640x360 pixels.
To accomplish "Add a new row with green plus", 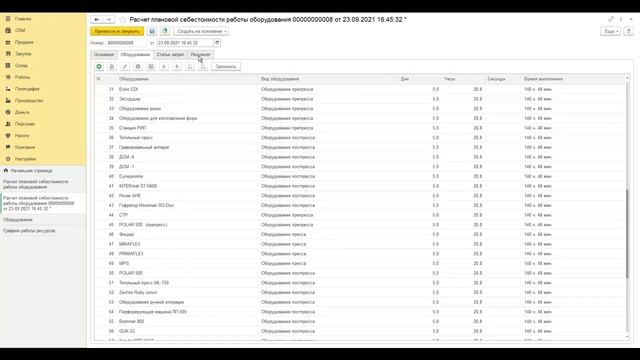I will pos(99,67).
